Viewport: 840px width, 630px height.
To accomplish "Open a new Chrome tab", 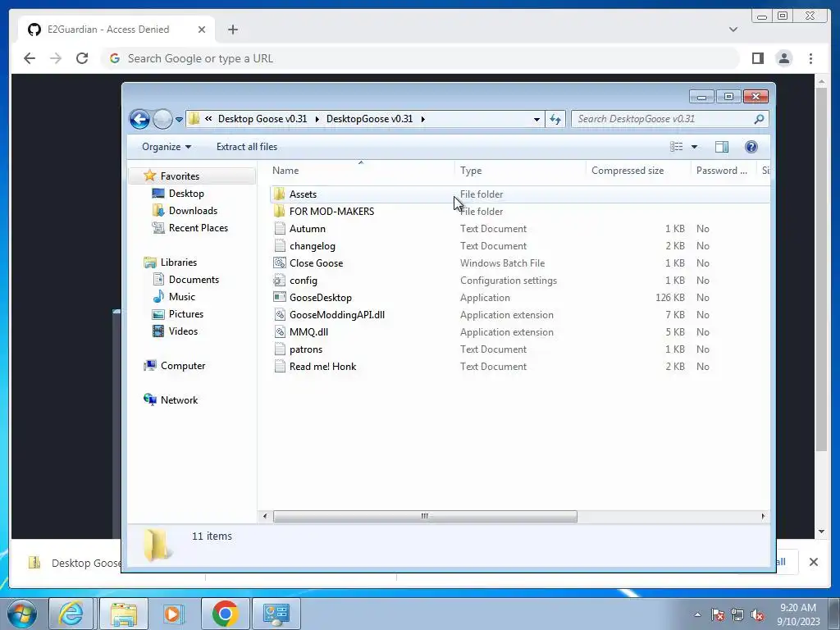I will click(232, 30).
